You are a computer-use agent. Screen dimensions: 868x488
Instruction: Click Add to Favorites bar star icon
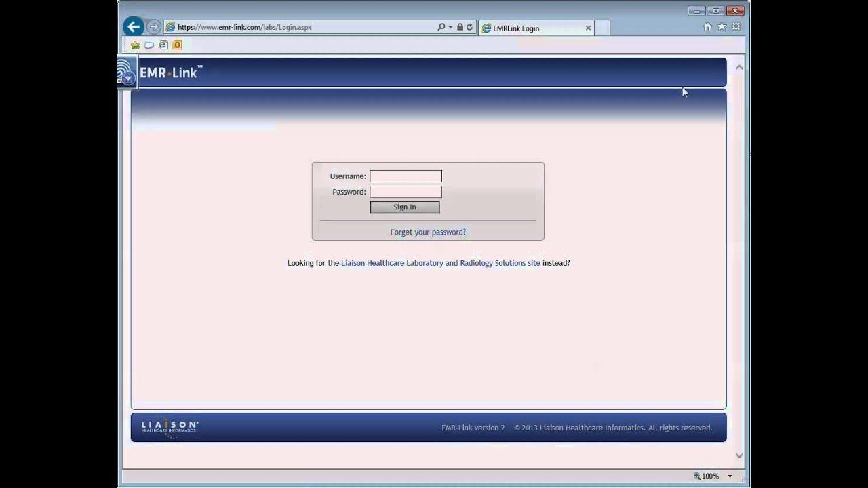tap(135, 45)
